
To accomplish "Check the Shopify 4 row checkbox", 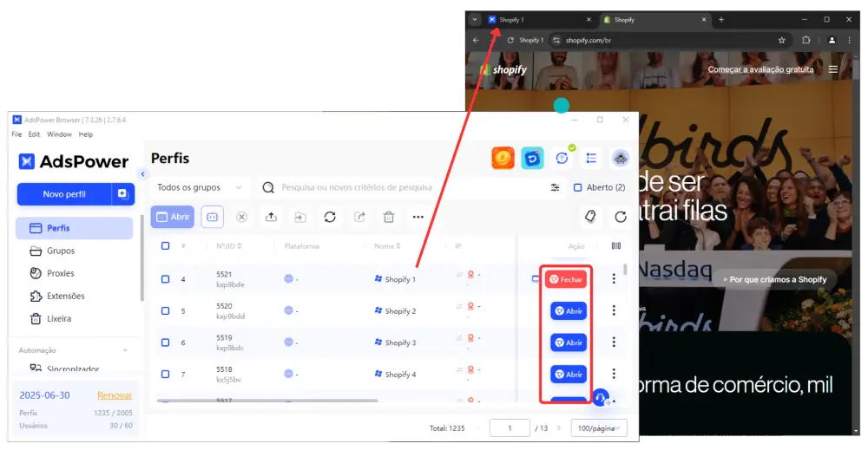I will [165, 375].
